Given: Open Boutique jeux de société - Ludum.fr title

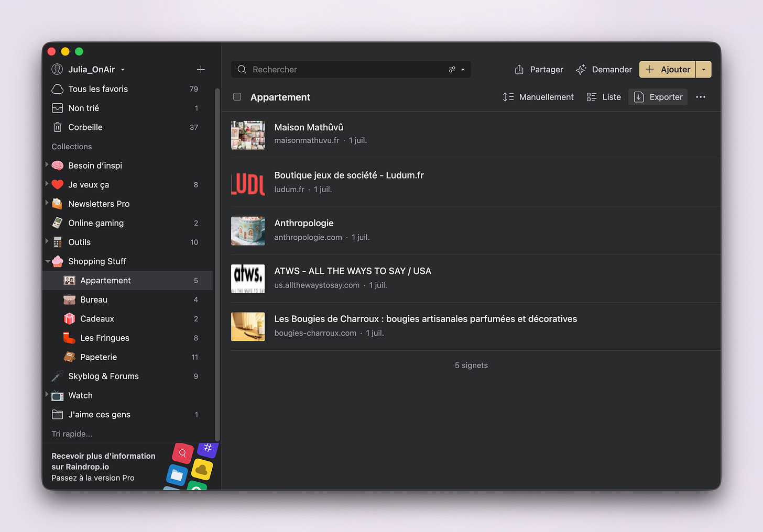Looking at the screenshot, I should click(x=349, y=175).
